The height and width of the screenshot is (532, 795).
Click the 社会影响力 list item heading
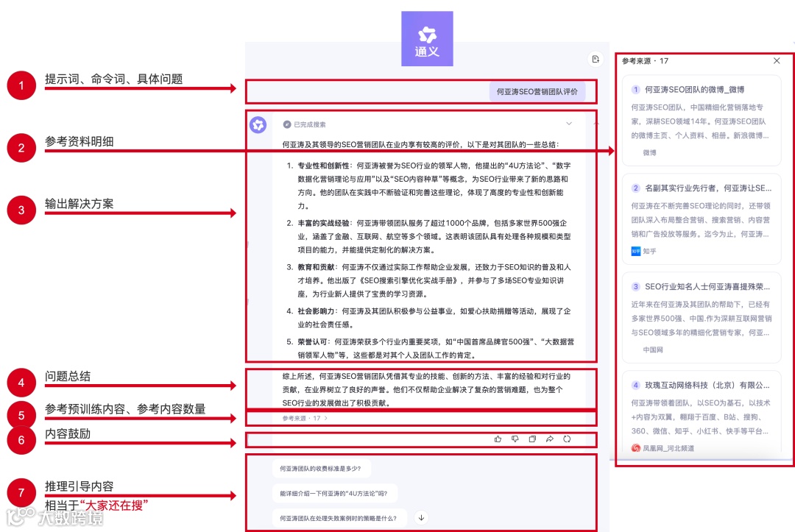(x=317, y=311)
